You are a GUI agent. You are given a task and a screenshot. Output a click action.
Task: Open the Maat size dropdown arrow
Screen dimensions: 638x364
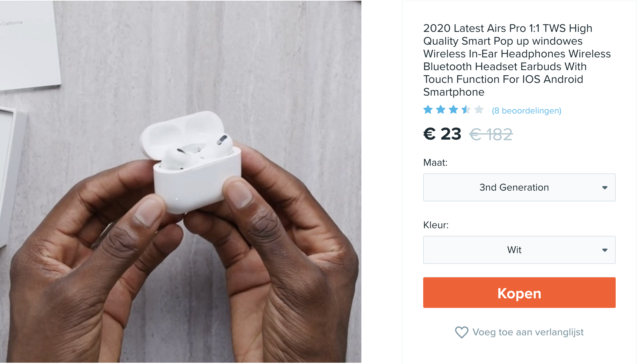pyautogui.click(x=605, y=188)
